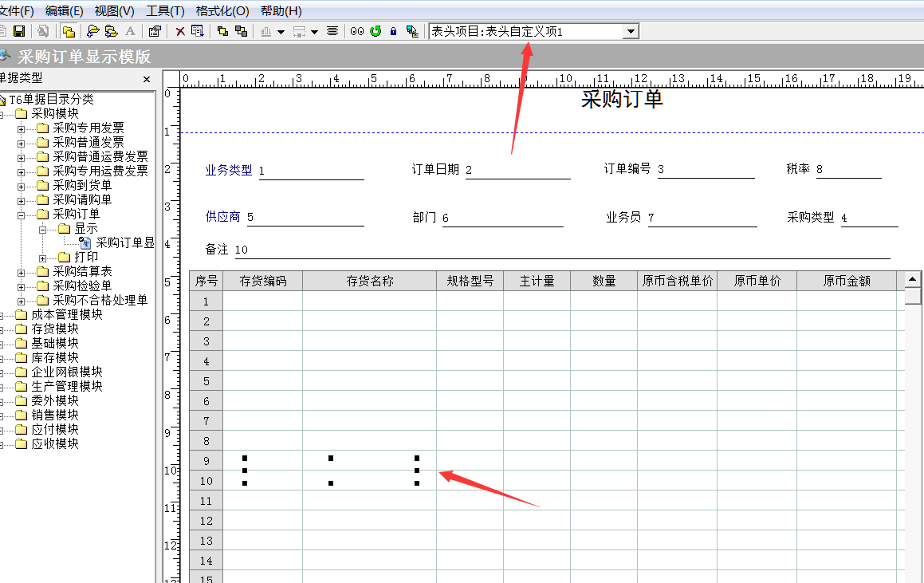The image size is (924, 583).
Task: Expand the 采购普通发票 tree node
Action: click(22, 143)
